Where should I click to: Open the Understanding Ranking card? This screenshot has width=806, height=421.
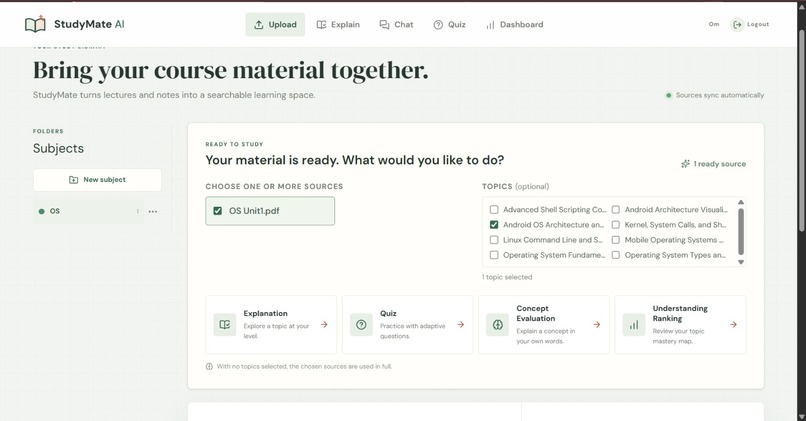pos(680,324)
